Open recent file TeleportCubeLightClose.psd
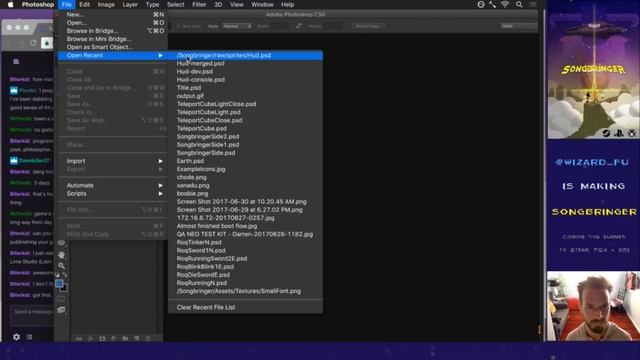640x360 pixels. tap(245, 104)
